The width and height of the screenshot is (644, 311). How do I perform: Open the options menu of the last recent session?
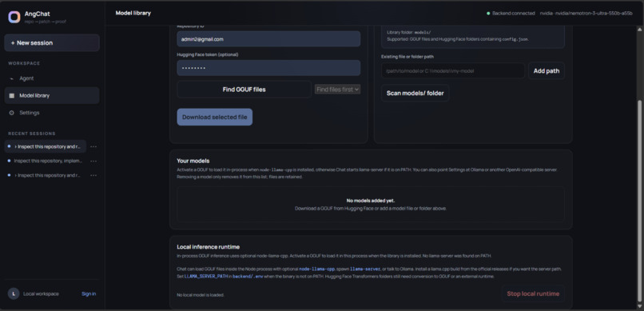click(x=93, y=175)
